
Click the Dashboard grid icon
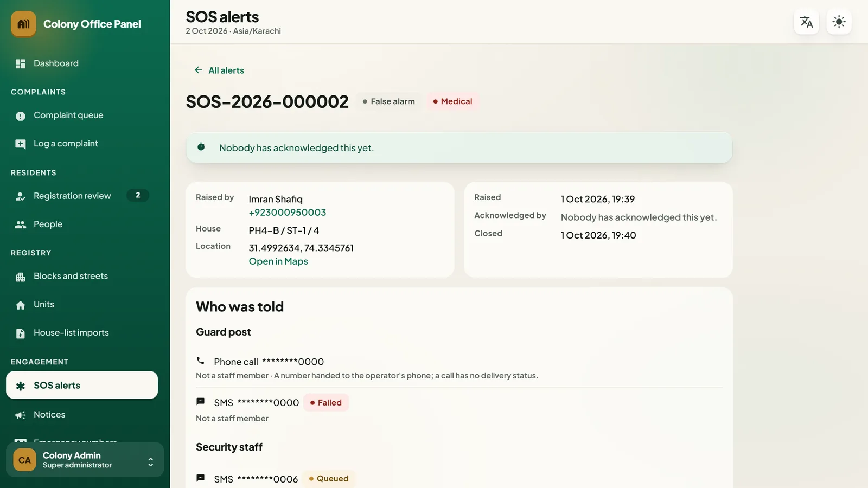21,63
